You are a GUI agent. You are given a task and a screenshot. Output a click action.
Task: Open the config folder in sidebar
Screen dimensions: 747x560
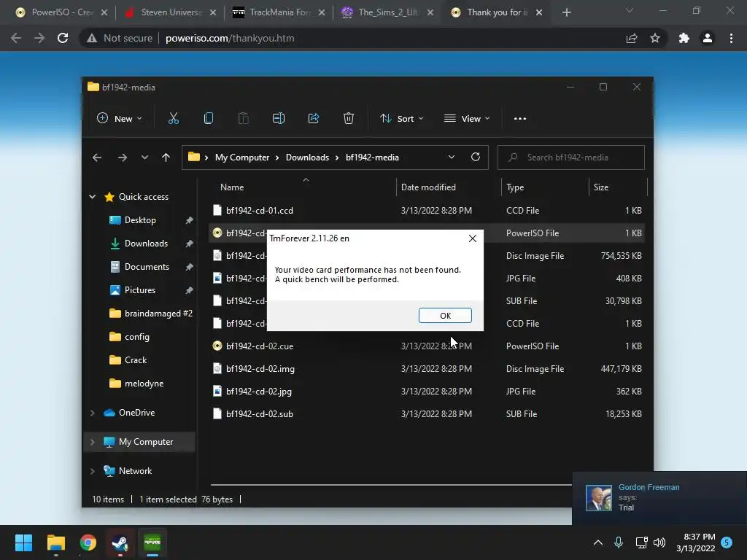coord(136,337)
